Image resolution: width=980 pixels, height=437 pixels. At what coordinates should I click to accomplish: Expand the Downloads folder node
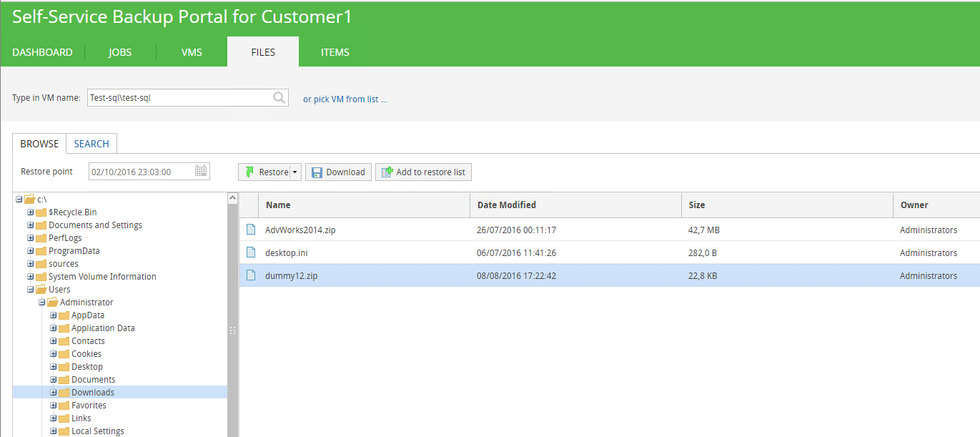[x=53, y=393]
